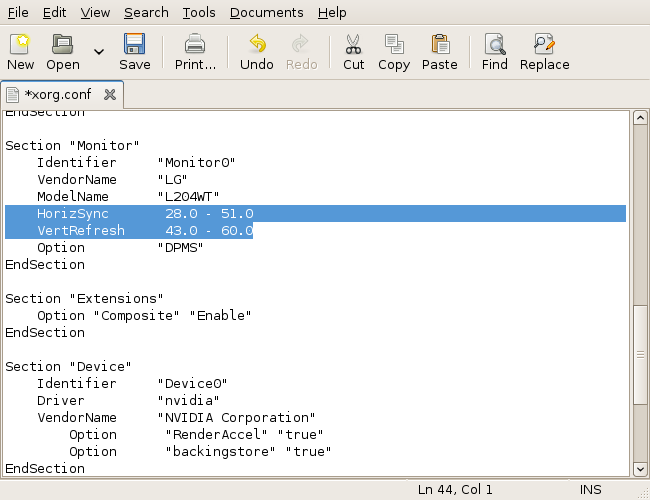Click the vertical scrollbar thumb
The height and width of the screenshot is (500, 650).
coord(640,355)
